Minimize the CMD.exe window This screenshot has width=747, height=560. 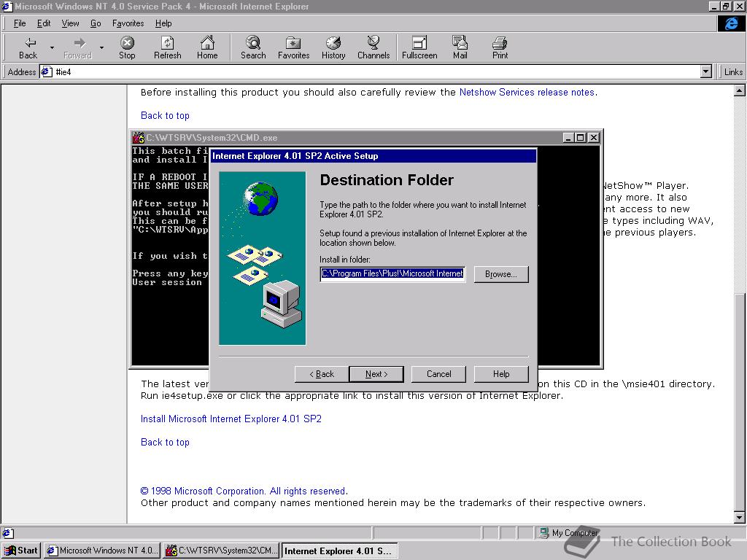click(x=568, y=138)
